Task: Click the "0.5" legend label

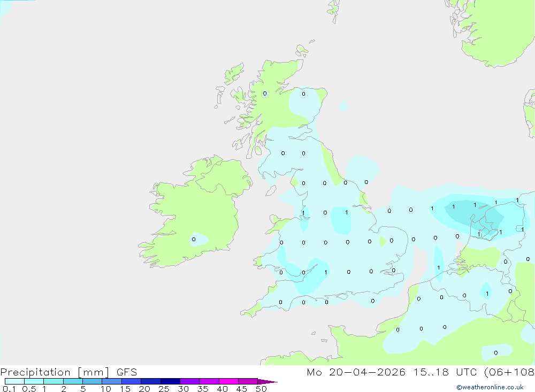Action: pos(29,389)
